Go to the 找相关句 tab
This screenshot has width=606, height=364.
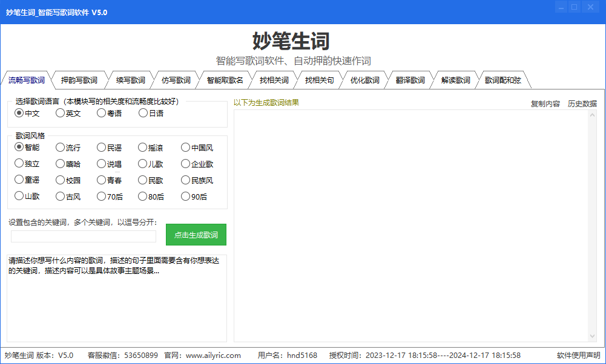pyautogui.click(x=319, y=80)
